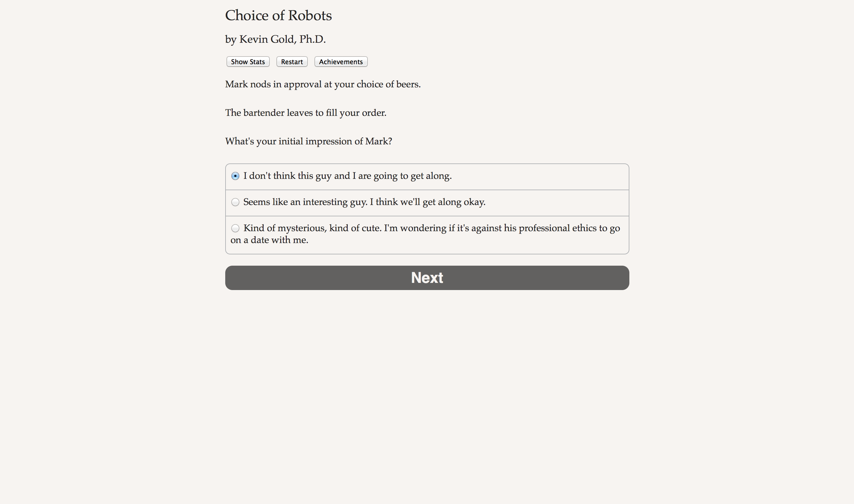View the Achievements list

pyautogui.click(x=341, y=62)
